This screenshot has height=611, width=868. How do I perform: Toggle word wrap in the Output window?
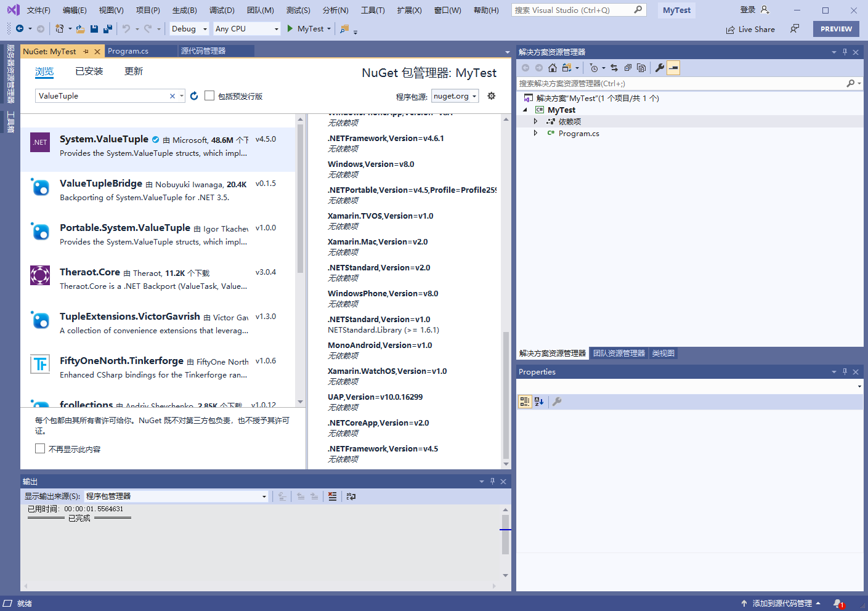click(351, 496)
